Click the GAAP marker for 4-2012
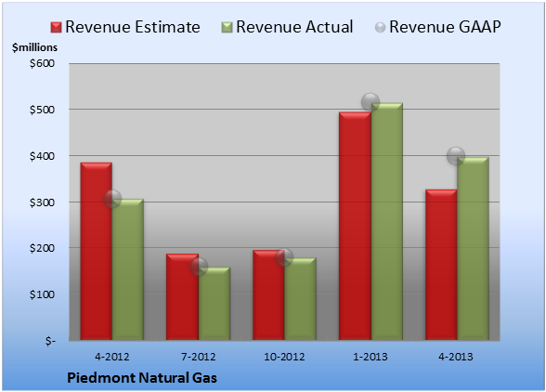The image size is (546, 392). [112, 199]
